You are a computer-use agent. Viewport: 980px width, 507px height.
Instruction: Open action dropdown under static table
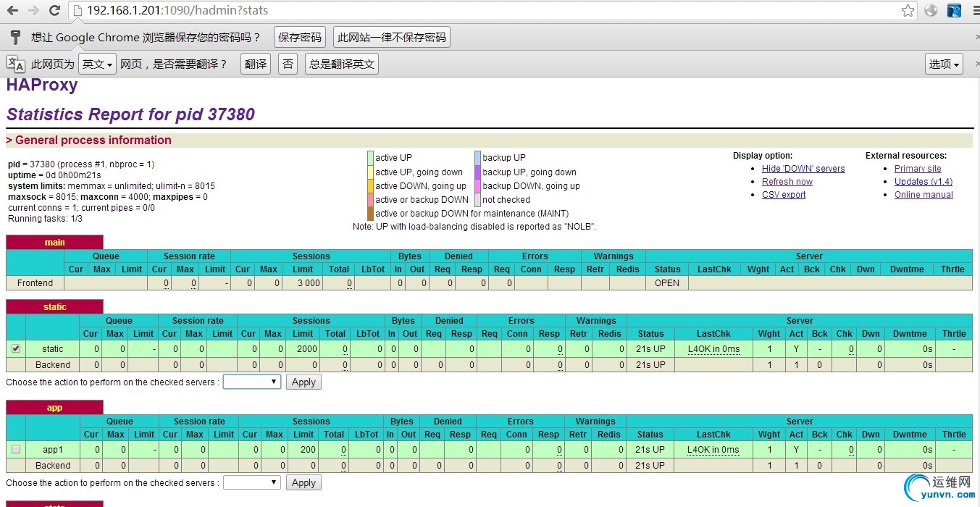(x=251, y=382)
